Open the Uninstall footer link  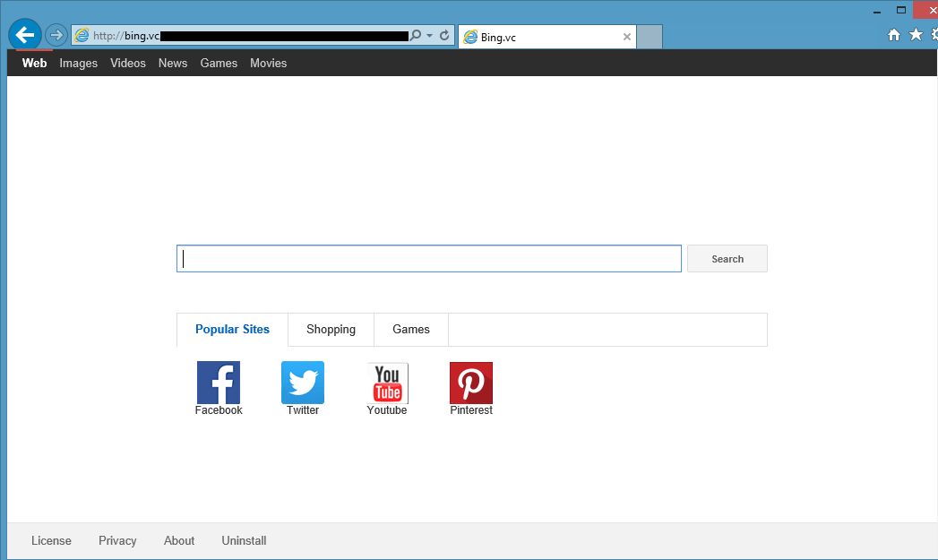[x=244, y=541]
